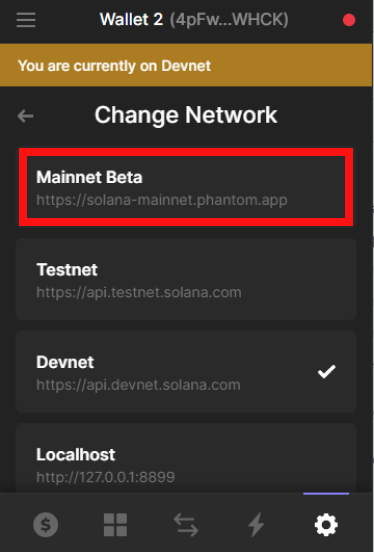Open the gear settings tab

[326, 525]
